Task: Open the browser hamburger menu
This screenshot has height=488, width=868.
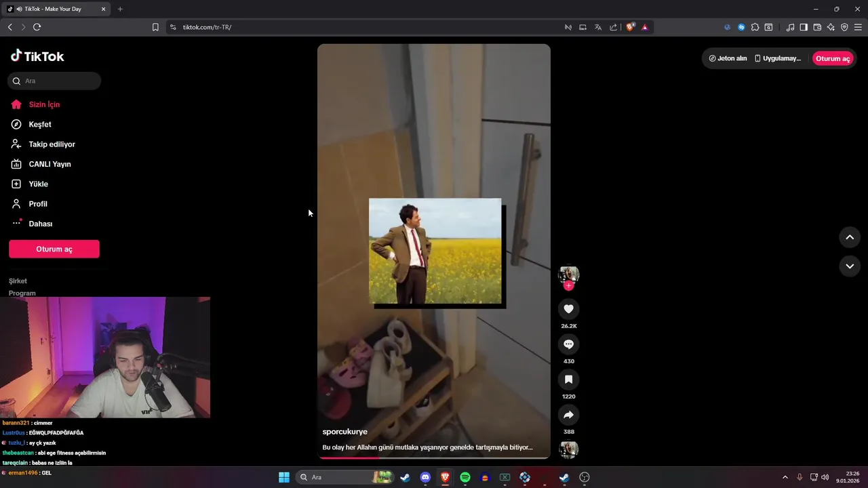Action: 858,27
